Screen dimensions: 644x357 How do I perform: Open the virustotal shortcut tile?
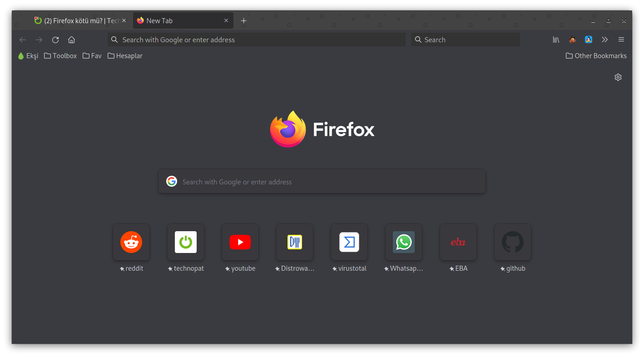tap(349, 242)
